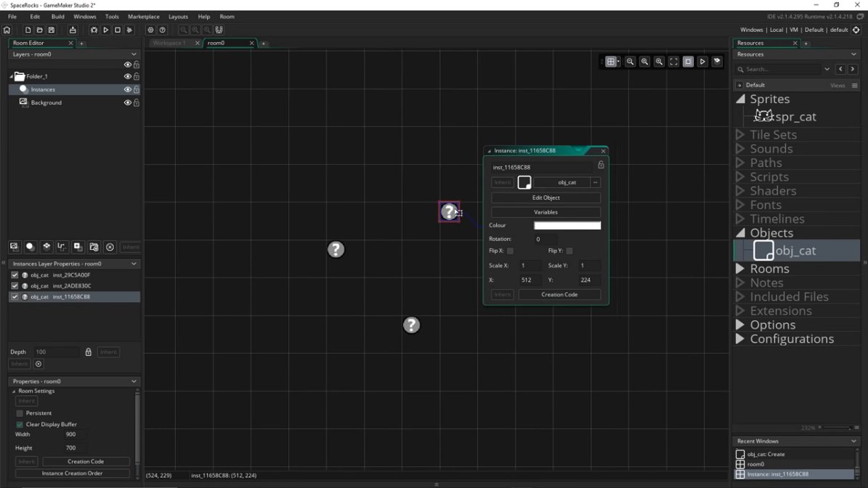Click Instance Creation Order button

(72, 473)
